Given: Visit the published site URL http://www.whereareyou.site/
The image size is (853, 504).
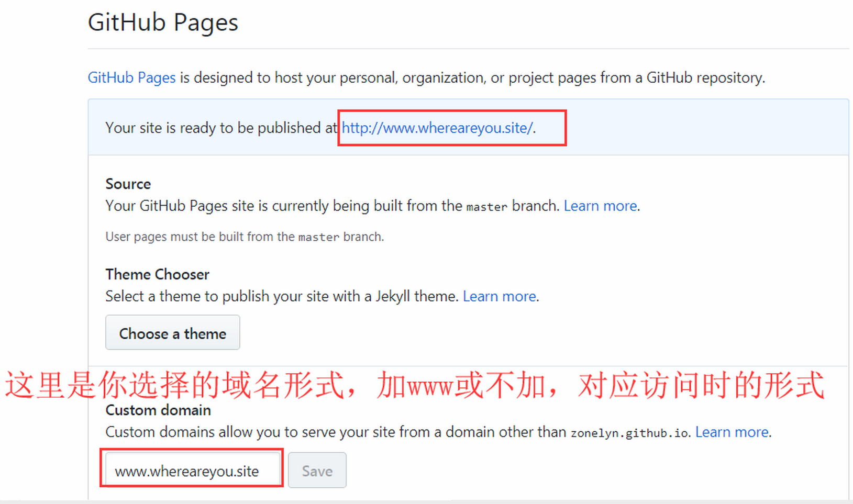Looking at the screenshot, I should [437, 128].
